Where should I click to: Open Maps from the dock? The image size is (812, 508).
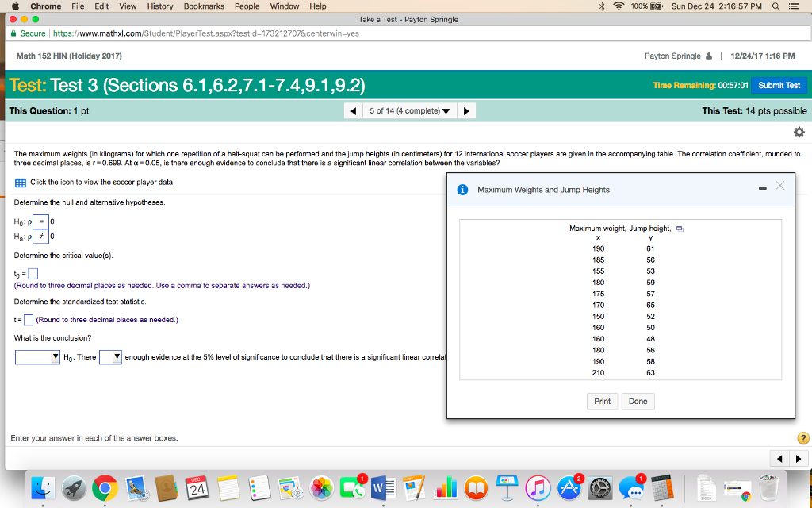click(290, 488)
